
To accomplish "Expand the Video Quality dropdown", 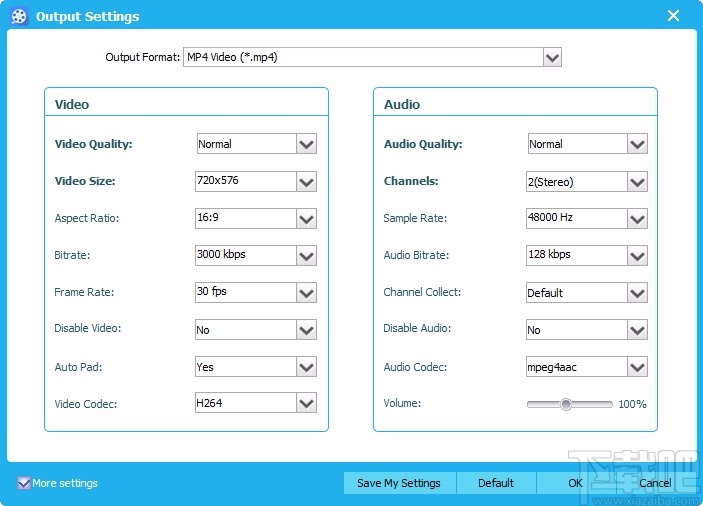I will coord(307,144).
